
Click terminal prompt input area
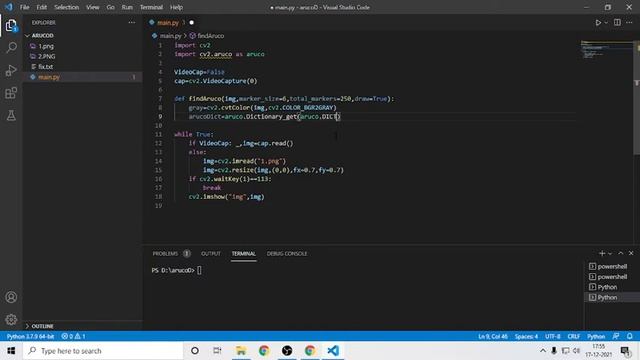point(199,270)
